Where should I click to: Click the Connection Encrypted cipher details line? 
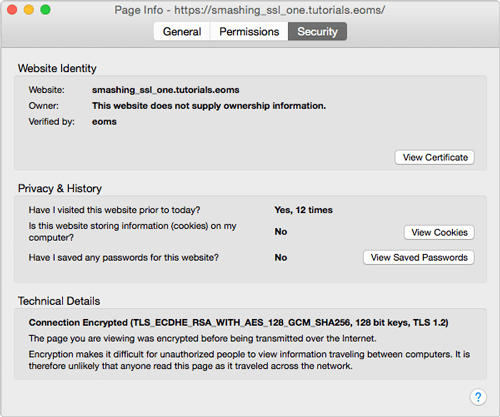click(x=238, y=323)
